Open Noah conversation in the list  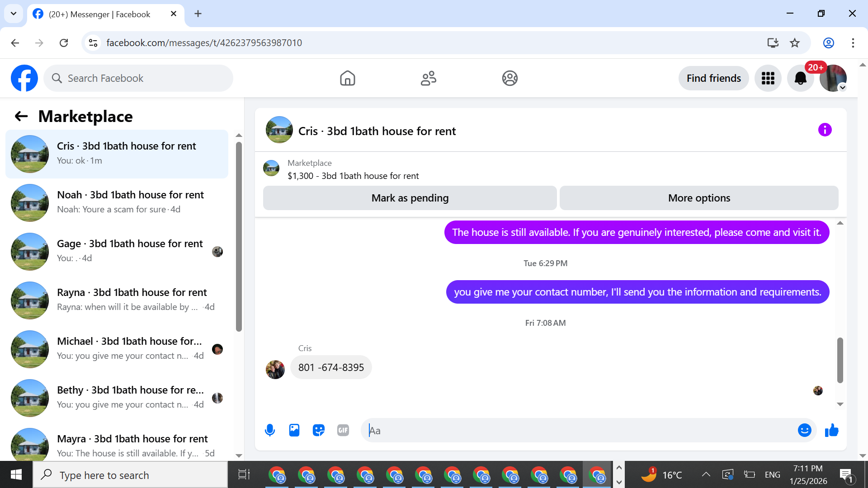tap(117, 203)
